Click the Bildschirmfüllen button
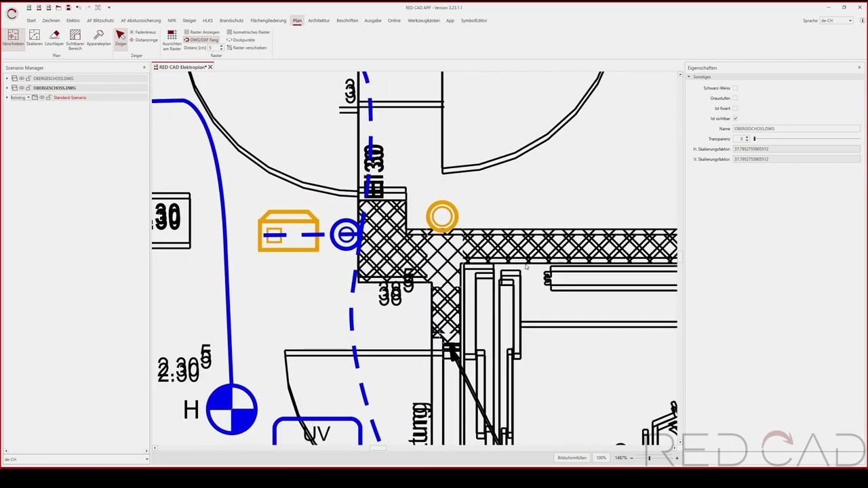 pyautogui.click(x=572, y=458)
